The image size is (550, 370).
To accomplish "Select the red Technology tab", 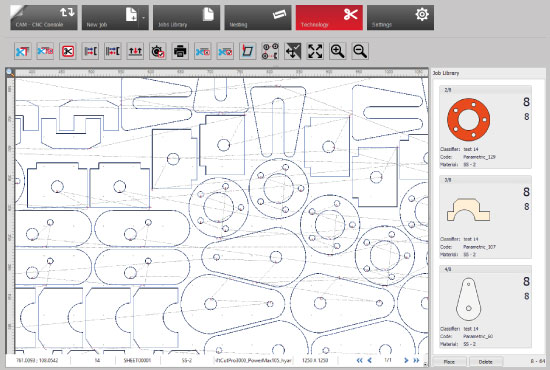I will coord(329,18).
